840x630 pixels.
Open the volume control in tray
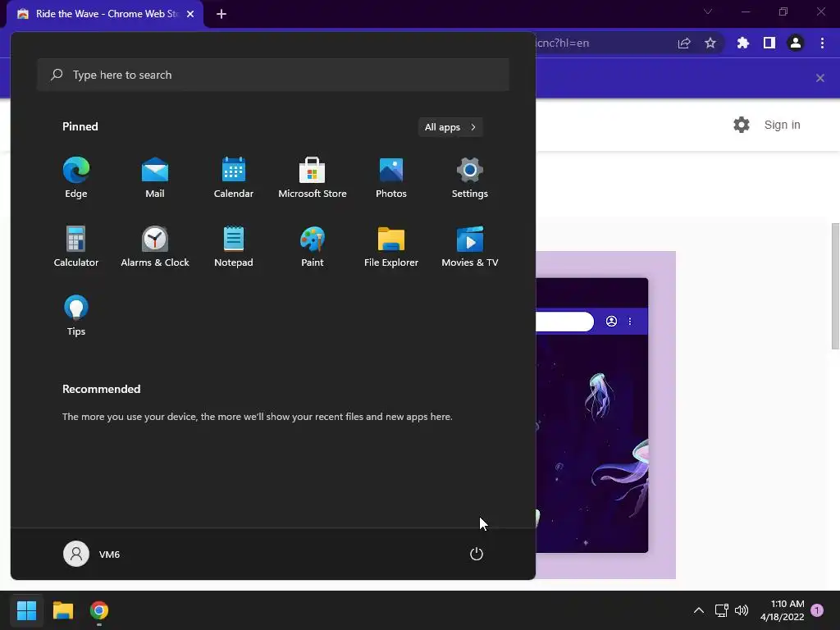(x=742, y=610)
